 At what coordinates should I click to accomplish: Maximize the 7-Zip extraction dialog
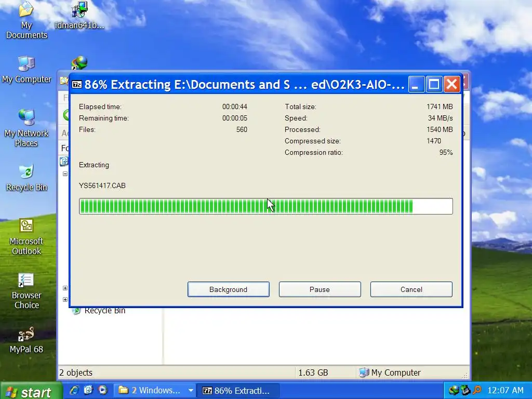434,84
